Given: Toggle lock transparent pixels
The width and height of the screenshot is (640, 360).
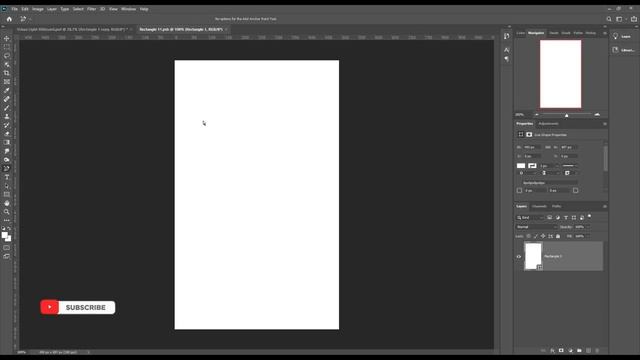Looking at the screenshot, I should 529,236.
